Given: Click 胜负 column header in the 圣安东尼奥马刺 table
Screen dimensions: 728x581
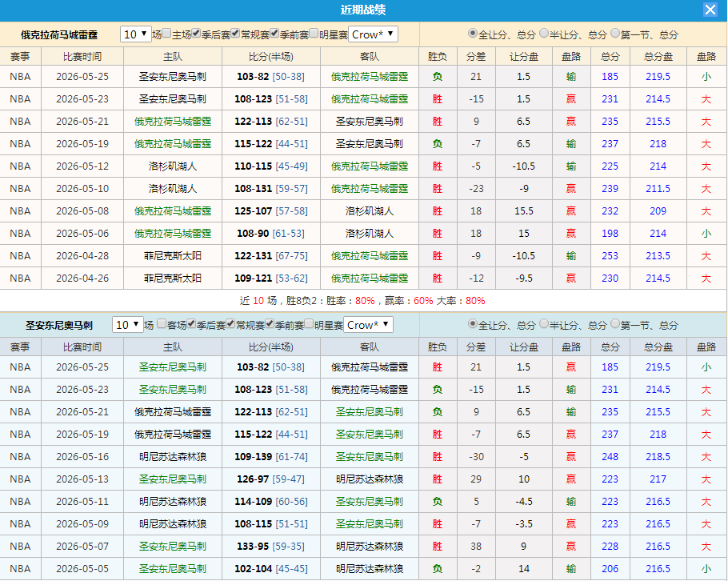Looking at the screenshot, I should click(438, 347).
